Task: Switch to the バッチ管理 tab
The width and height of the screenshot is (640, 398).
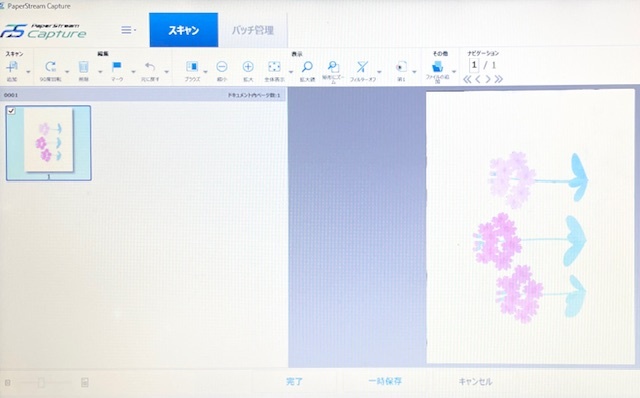Action: tap(253, 30)
